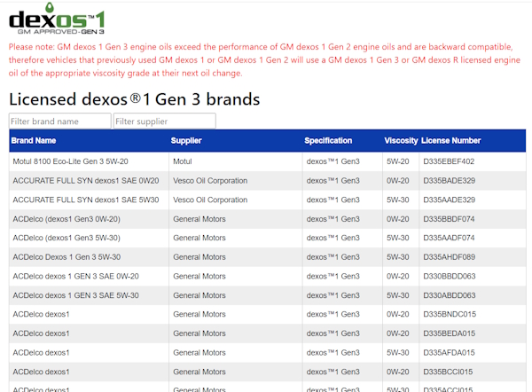Click the ACDelco (dexos1 Gen3 0W-20) row

66,219
